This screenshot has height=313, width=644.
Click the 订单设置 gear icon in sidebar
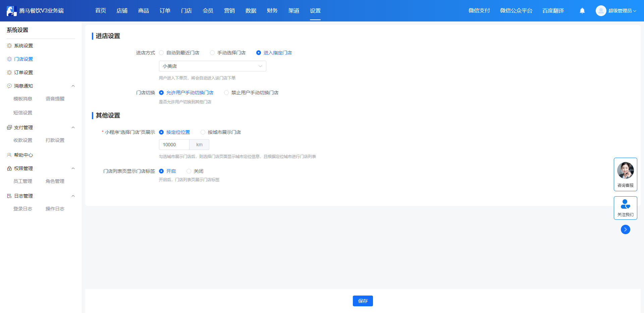[x=9, y=72]
